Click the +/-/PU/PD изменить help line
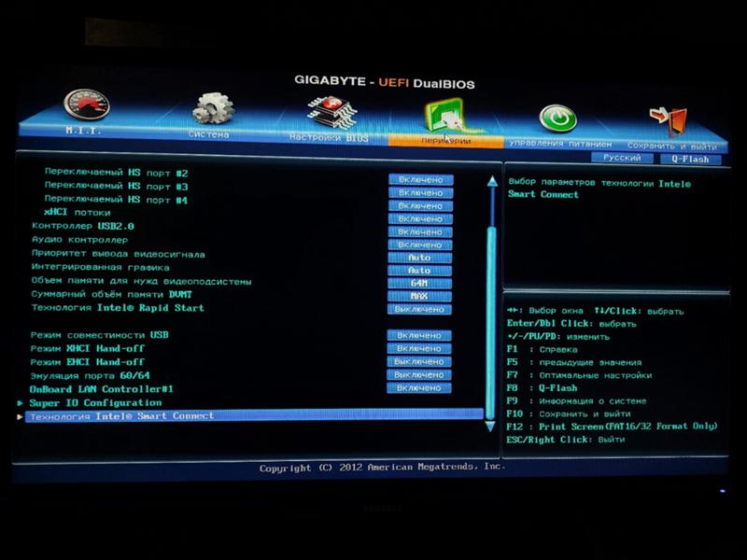This screenshot has width=747, height=560. click(557, 336)
